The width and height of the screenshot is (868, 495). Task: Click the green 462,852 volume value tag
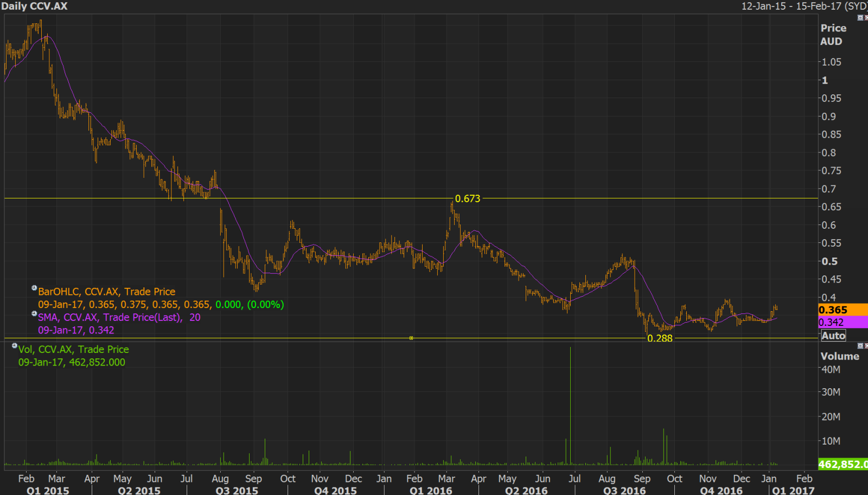click(843, 464)
